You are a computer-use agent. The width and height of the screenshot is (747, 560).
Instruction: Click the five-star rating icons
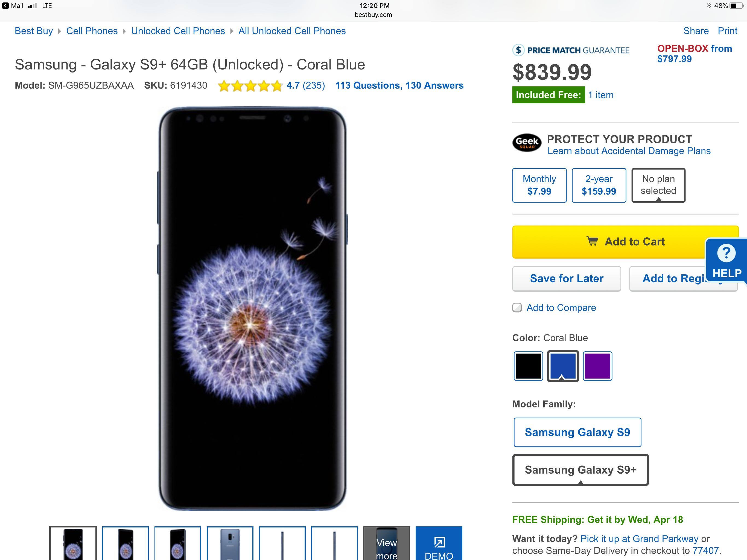250,86
